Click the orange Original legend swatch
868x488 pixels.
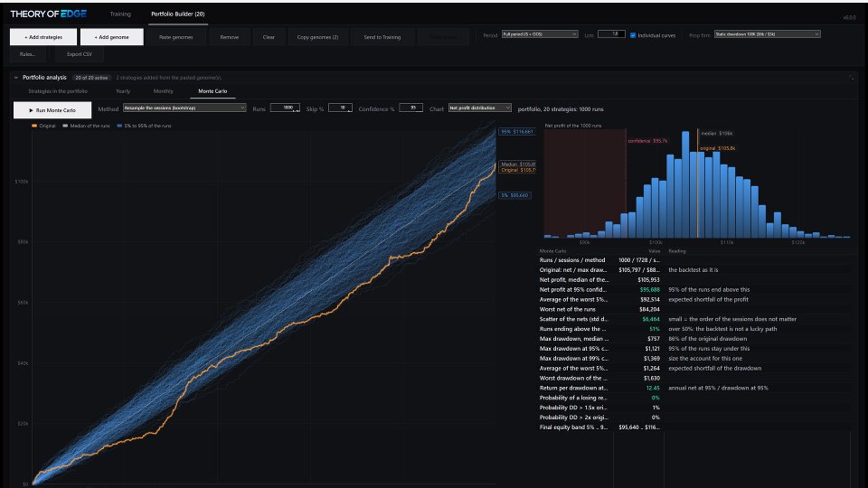tap(34, 127)
